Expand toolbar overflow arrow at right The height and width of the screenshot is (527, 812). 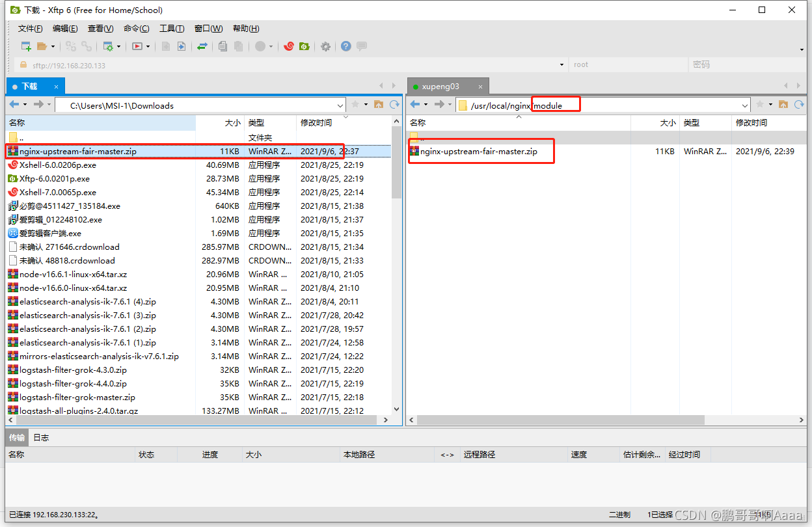click(x=802, y=49)
